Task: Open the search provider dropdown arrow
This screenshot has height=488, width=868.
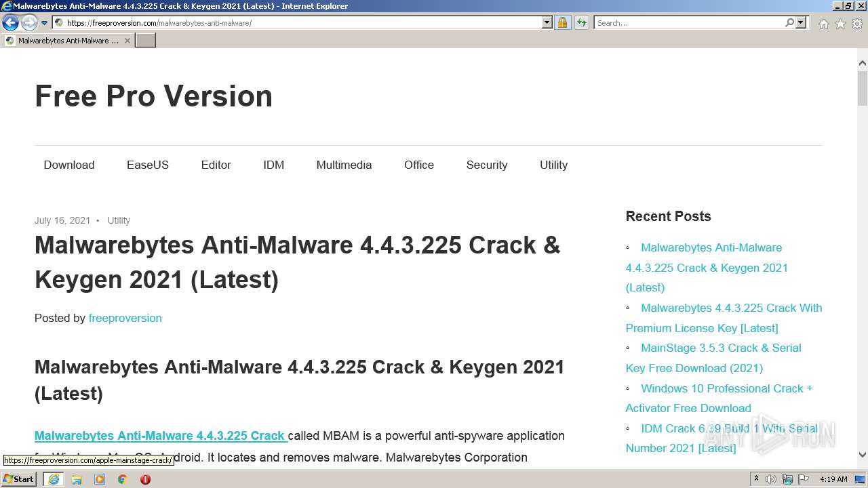Action: point(801,22)
